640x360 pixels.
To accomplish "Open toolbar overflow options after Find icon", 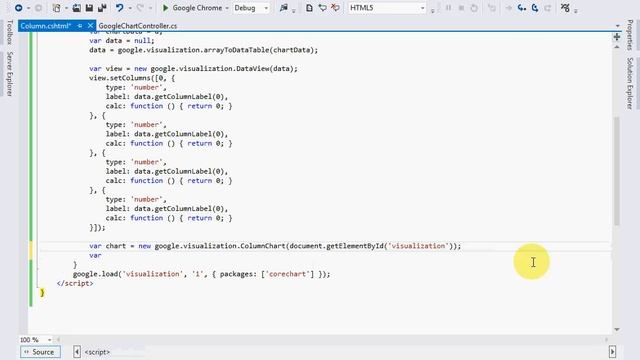I will [x=294, y=11].
